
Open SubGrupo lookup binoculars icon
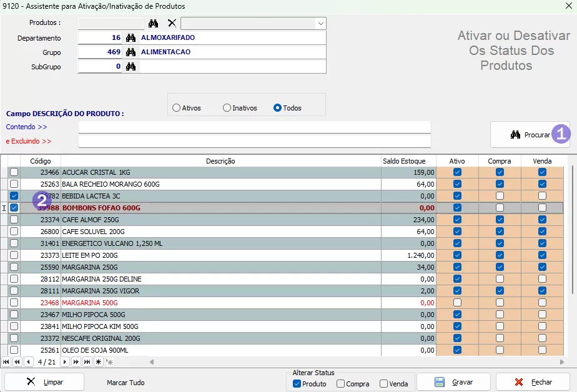[x=131, y=67]
